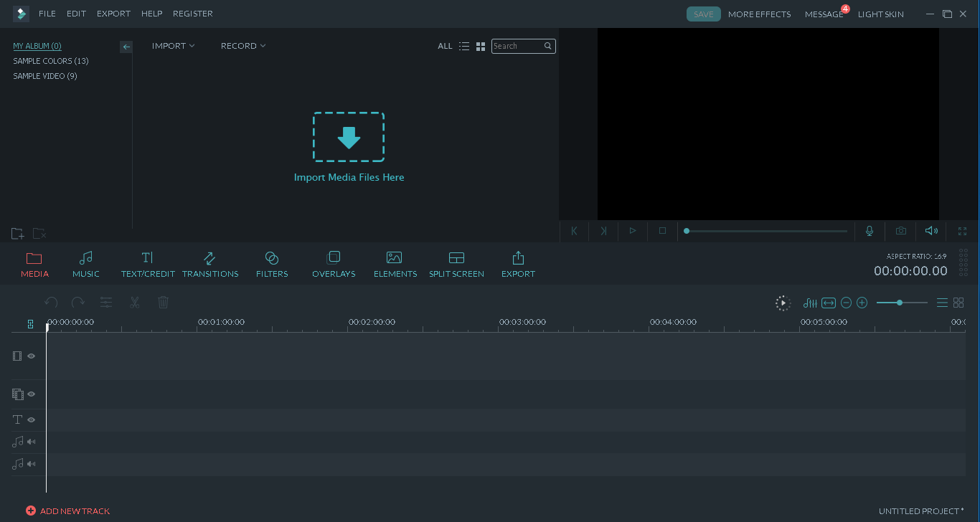
Task: Click the 00:00:00.00 timecode display
Action: point(910,271)
